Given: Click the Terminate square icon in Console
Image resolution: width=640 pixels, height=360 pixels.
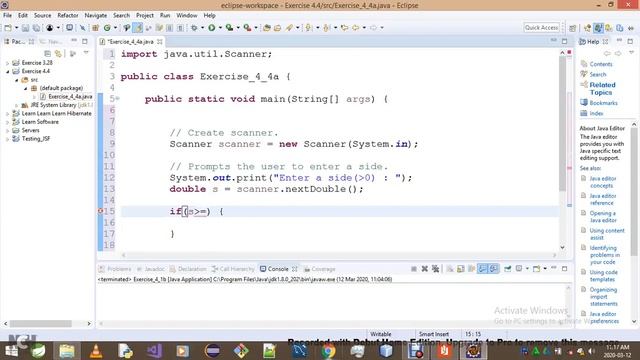Looking at the screenshot, I should coord(414,269).
